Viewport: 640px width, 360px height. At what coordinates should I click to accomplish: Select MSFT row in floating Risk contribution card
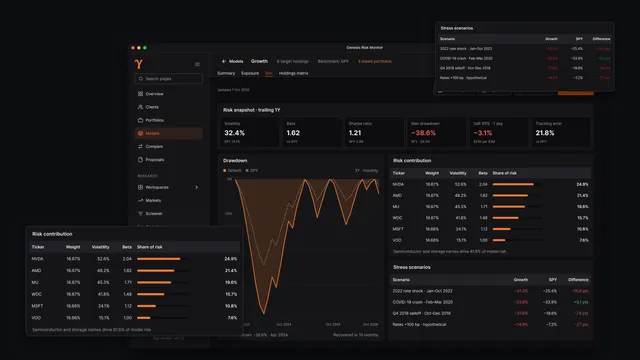(x=135, y=306)
